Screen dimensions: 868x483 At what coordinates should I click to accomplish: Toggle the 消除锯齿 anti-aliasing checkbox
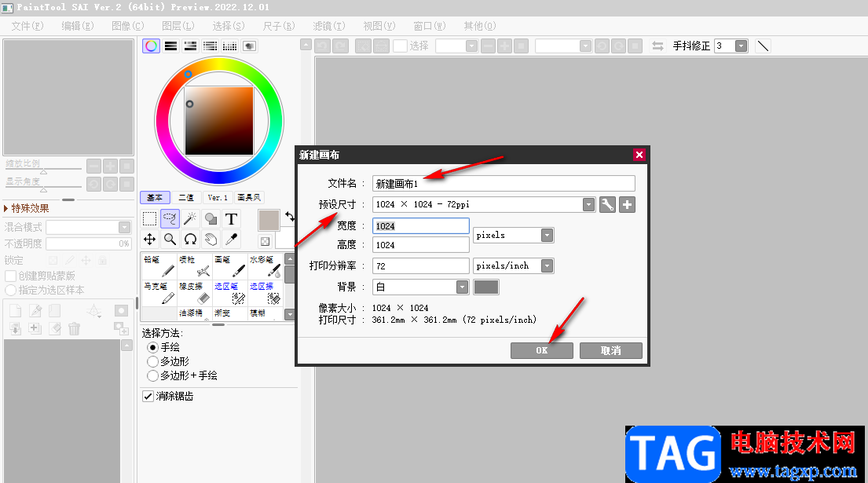tap(148, 396)
